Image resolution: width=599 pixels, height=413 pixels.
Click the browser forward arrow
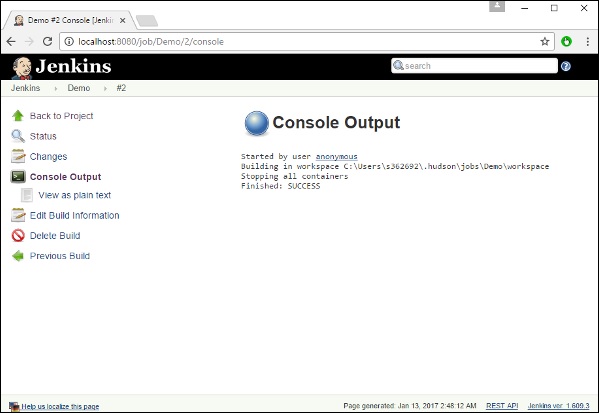29,41
